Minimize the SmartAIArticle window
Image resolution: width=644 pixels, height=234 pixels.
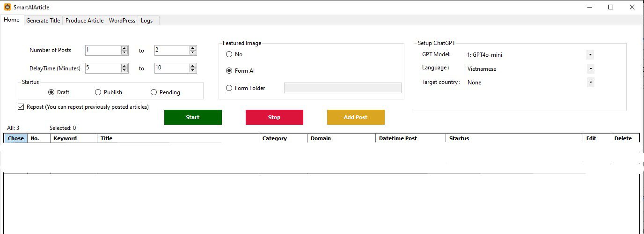click(x=589, y=7)
